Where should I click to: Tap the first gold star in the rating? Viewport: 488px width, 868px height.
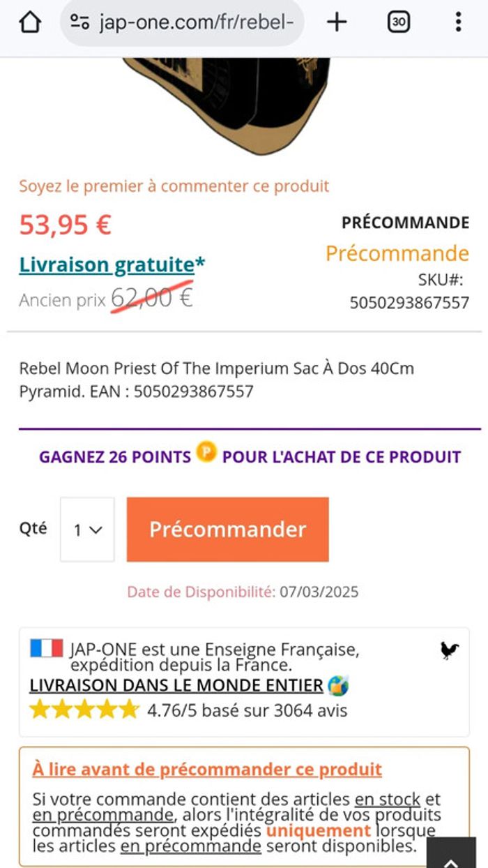click(38, 709)
